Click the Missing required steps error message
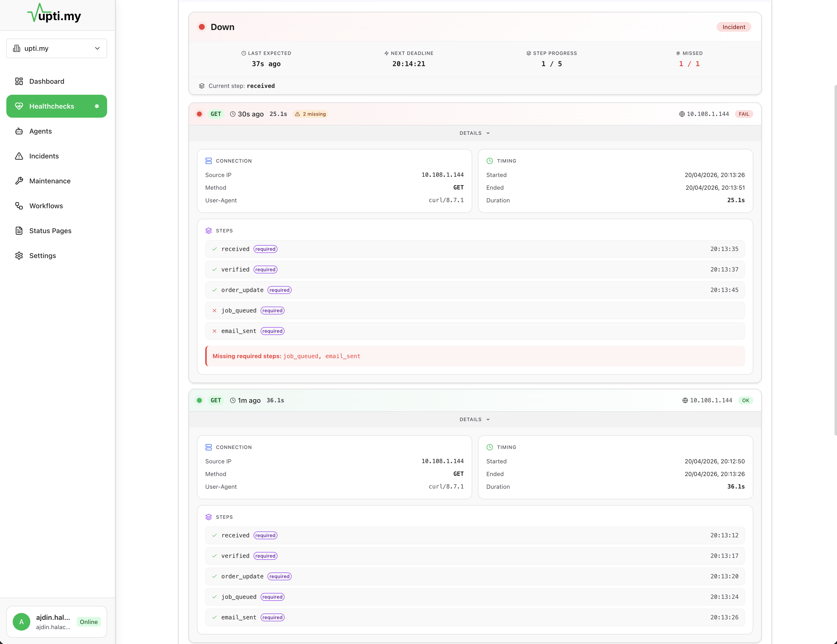This screenshot has height=644, width=837. tap(475, 356)
